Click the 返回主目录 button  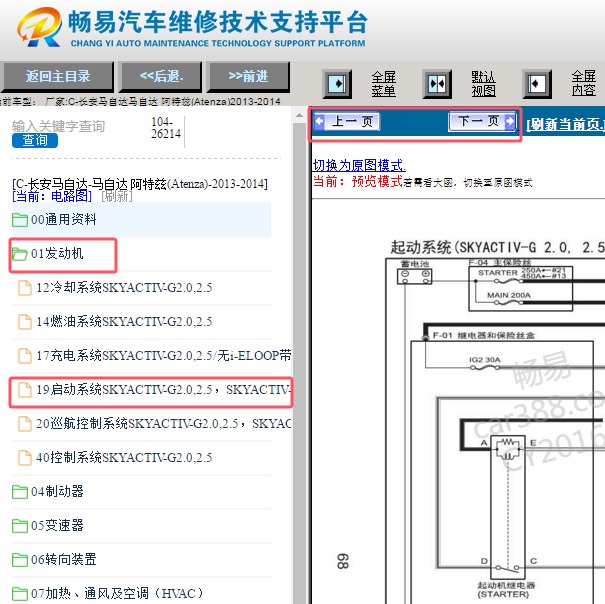[57, 76]
